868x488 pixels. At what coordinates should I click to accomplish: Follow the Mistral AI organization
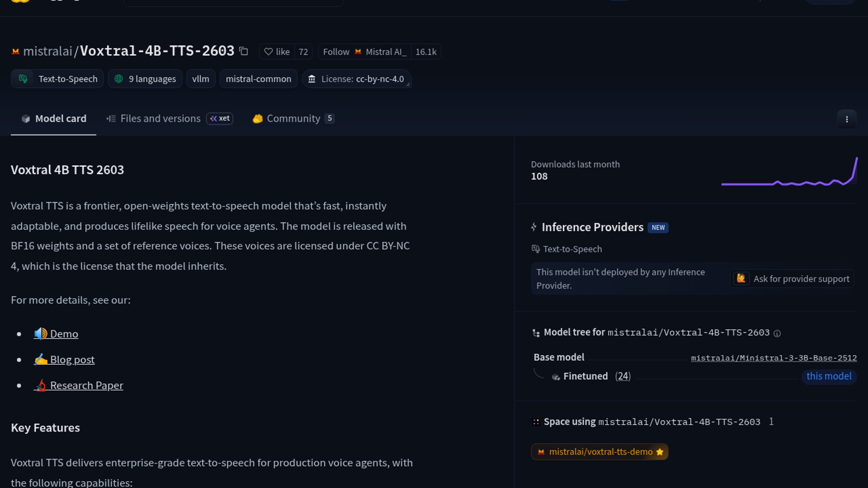364,52
